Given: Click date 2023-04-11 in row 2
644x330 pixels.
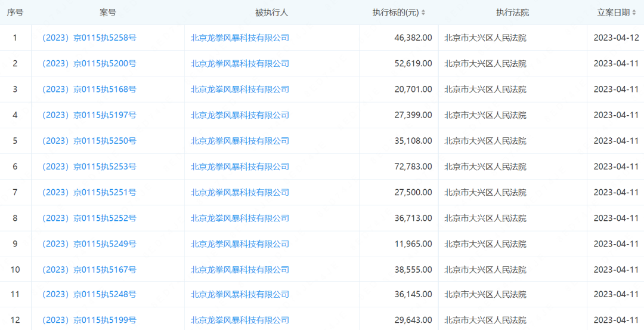Looking at the screenshot, I should [x=617, y=64].
